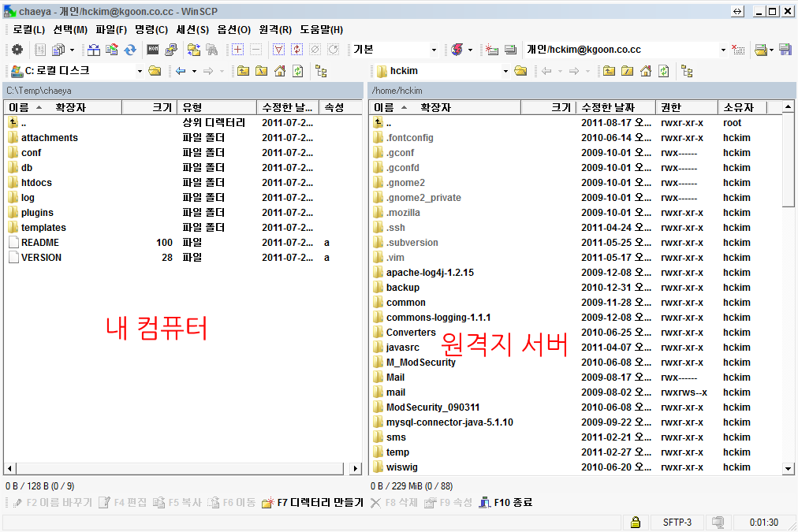The height and width of the screenshot is (532, 798).
Task: Sort local files by 이름 column header
Action: click(x=63, y=107)
